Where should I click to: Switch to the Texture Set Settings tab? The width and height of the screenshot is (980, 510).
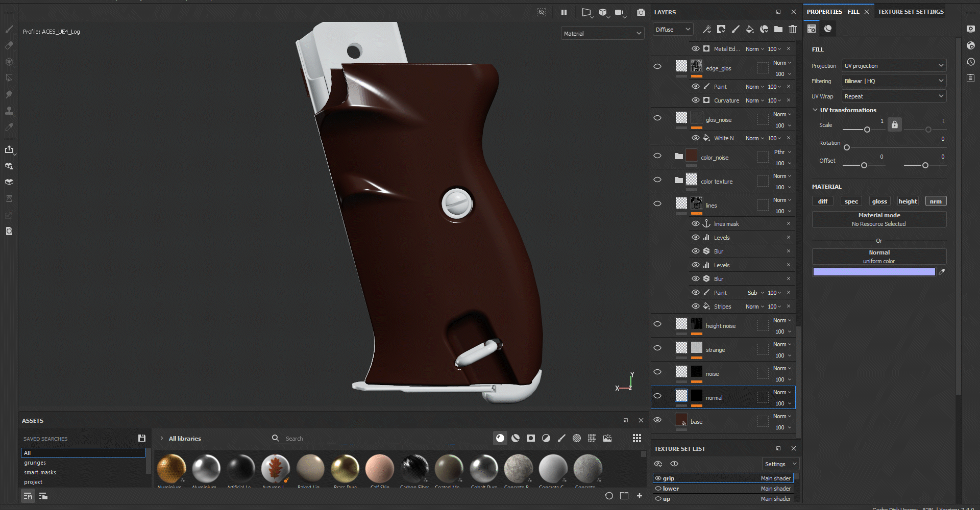point(910,11)
